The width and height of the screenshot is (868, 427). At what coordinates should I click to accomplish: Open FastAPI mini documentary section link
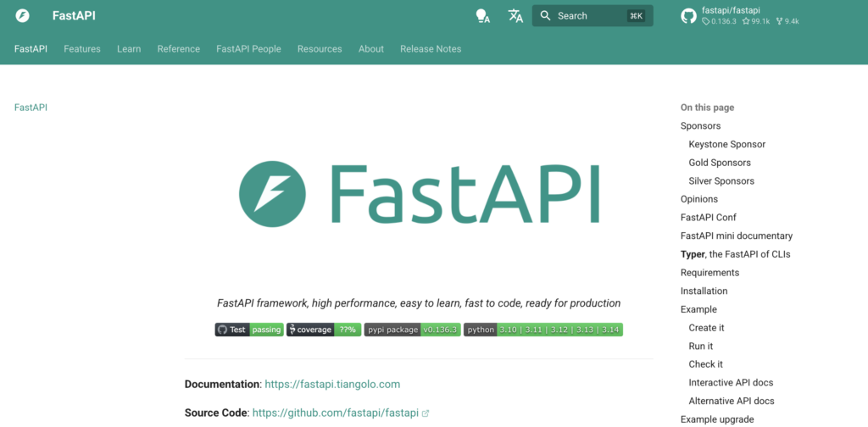click(x=737, y=236)
